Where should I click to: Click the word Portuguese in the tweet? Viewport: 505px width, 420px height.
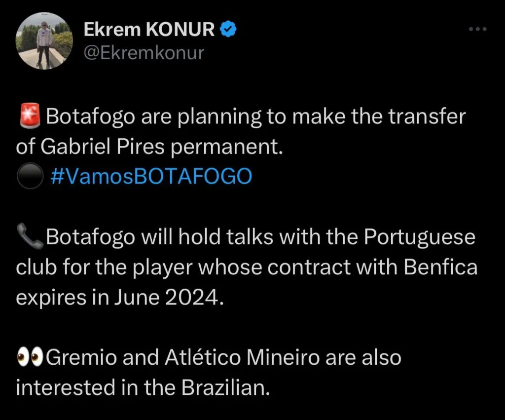pyautogui.click(x=420, y=237)
